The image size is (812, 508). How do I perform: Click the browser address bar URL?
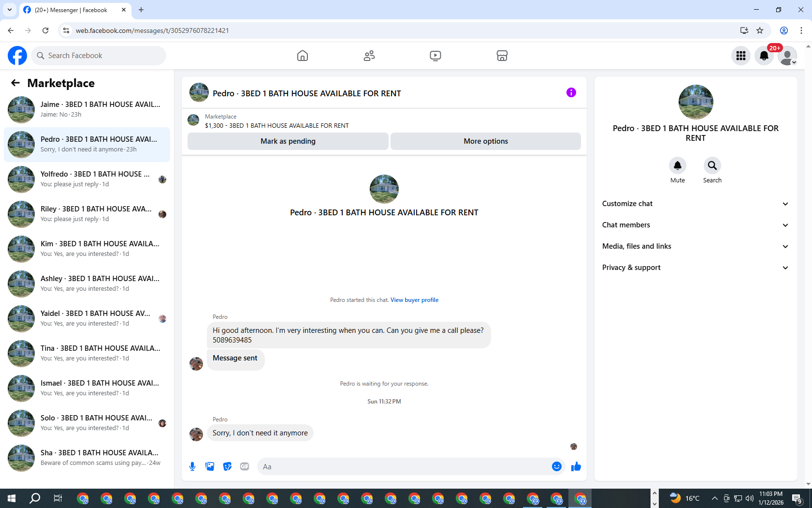click(x=152, y=30)
